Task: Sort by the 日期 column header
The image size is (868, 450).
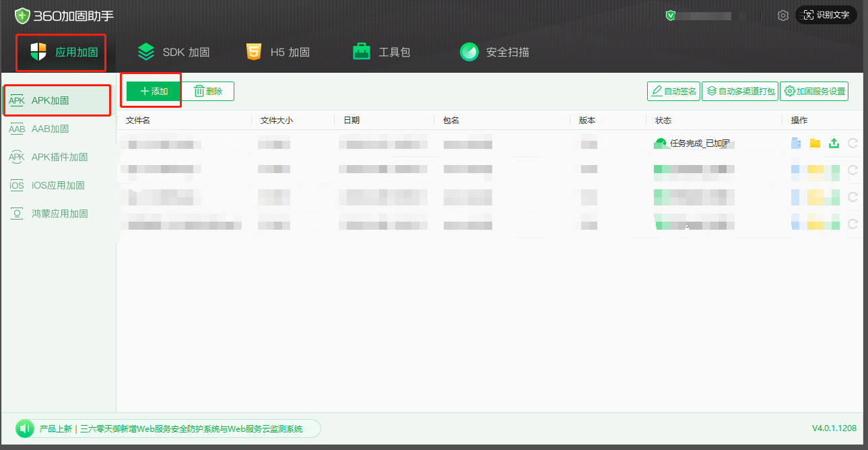Action: [351, 120]
